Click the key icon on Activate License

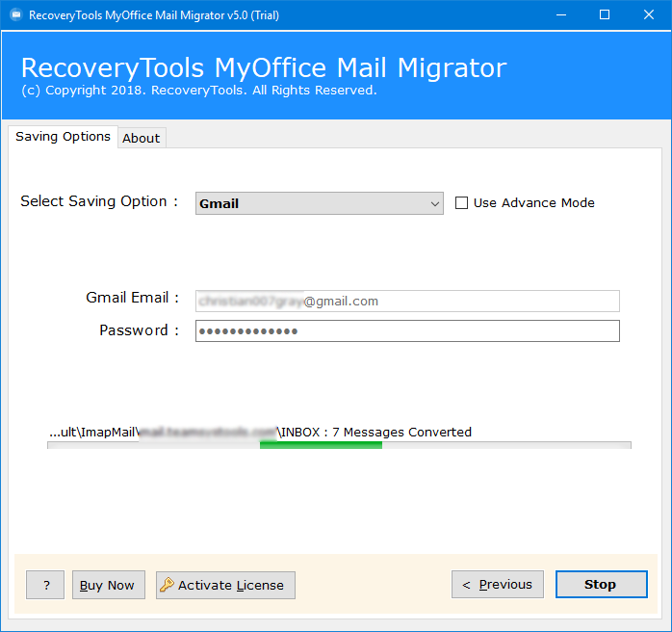[167, 585]
